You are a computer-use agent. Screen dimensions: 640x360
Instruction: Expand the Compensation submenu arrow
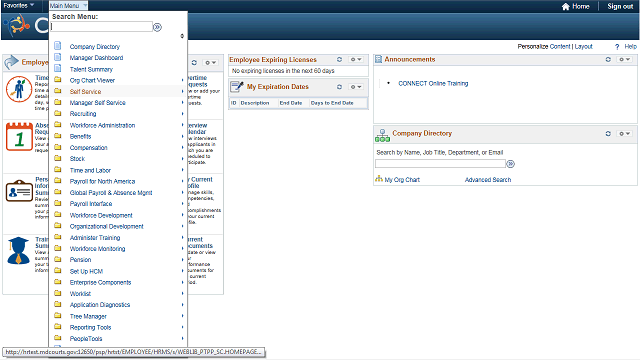(182, 147)
